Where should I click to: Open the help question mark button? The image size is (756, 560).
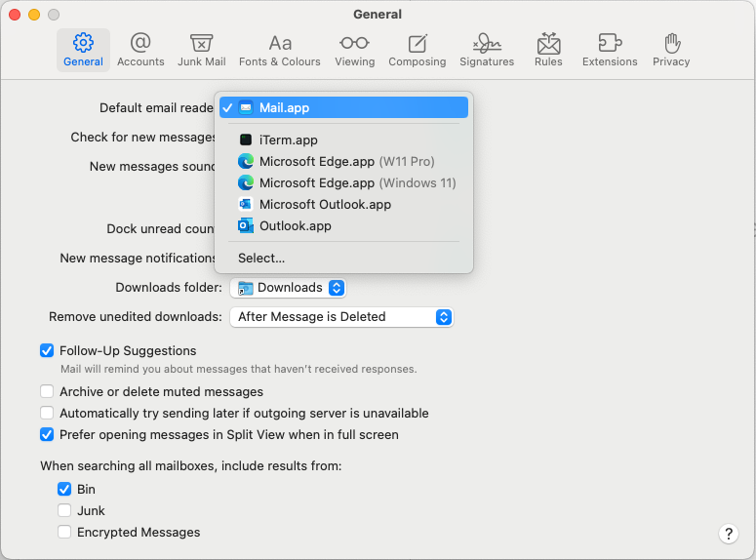tap(729, 534)
